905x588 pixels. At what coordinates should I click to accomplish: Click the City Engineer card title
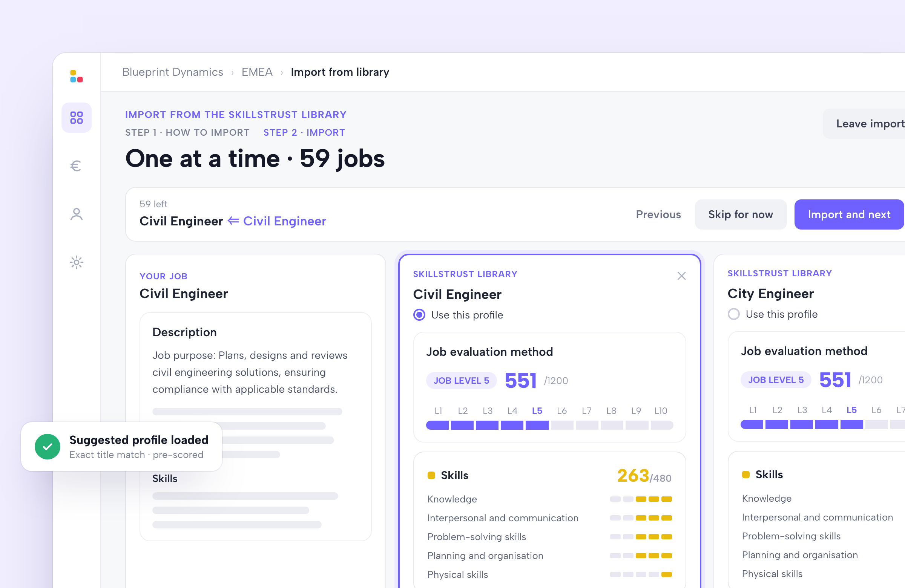point(770,293)
